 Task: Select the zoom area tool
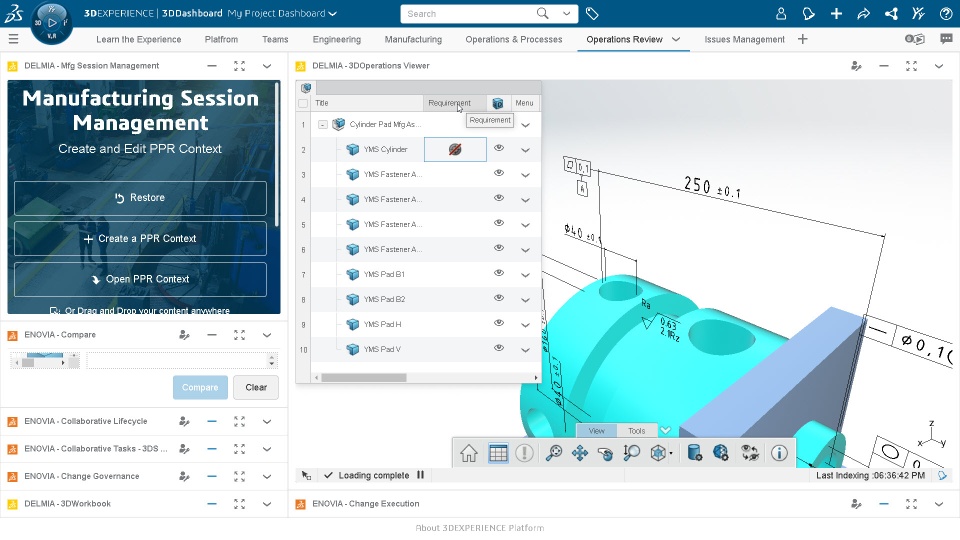coord(631,453)
